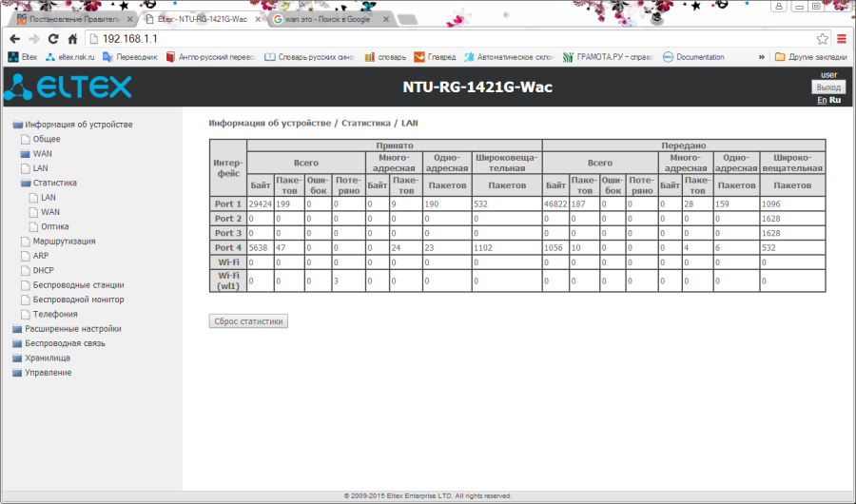Open Телефония page

pyautogui.click(x=49, y=314)
